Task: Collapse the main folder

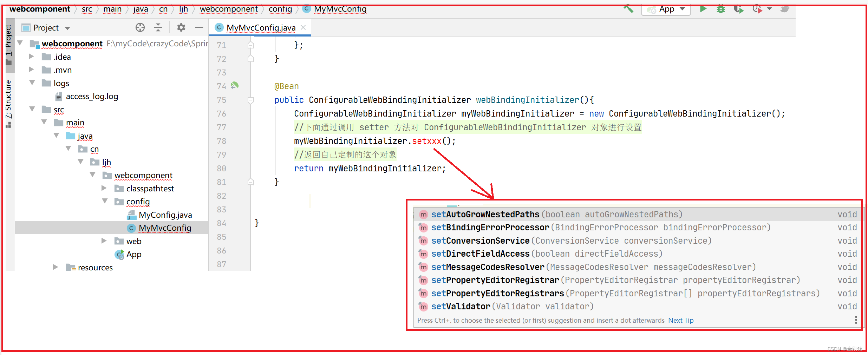Action: 44,122
